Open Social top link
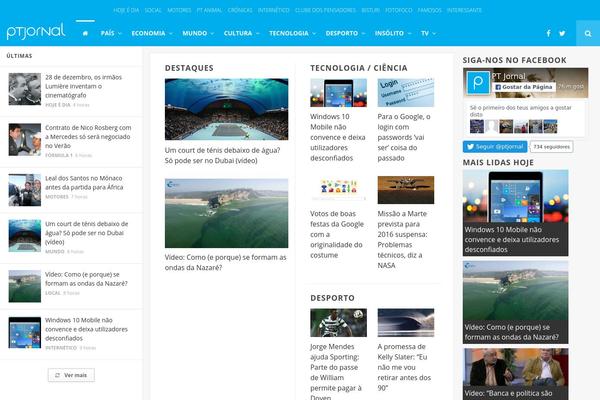The width and height of the screenshot is (600, 400). pos(153,10)
